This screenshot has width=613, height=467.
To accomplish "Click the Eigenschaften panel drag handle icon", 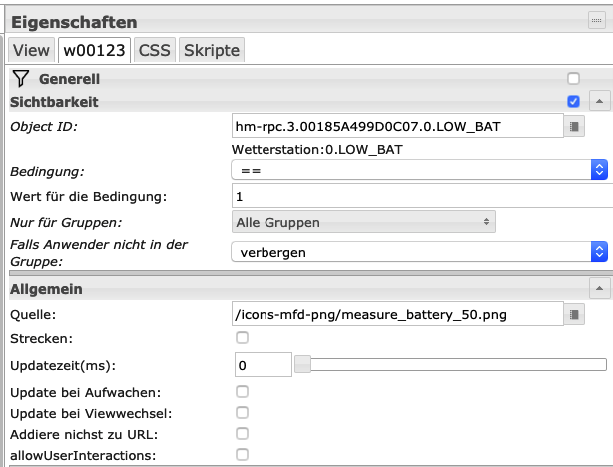I will (597, 20).
